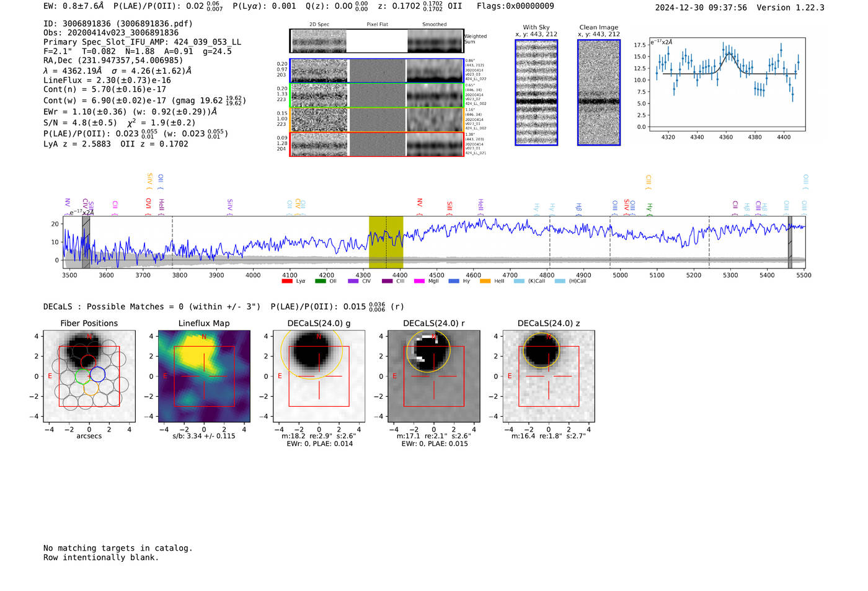Click the 2D Spec column header
This screenshot has width=868, height=591.
(319, 25)
